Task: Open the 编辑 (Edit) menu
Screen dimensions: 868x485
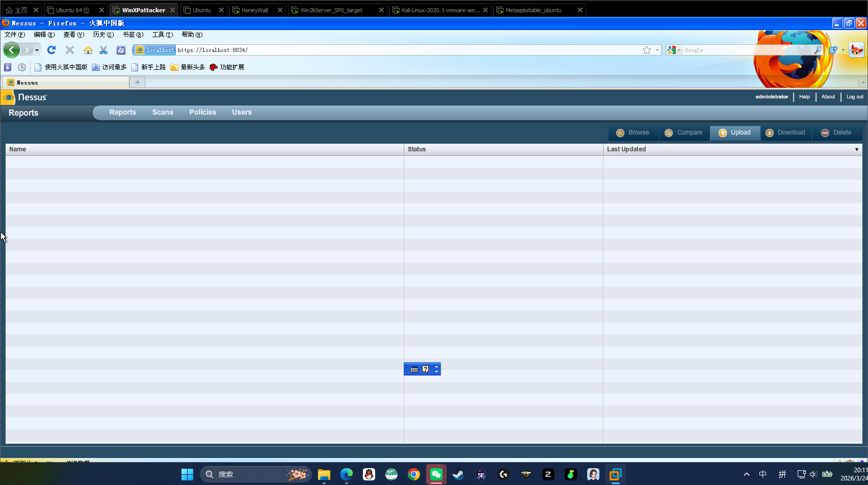Action: tap(44, 35)
